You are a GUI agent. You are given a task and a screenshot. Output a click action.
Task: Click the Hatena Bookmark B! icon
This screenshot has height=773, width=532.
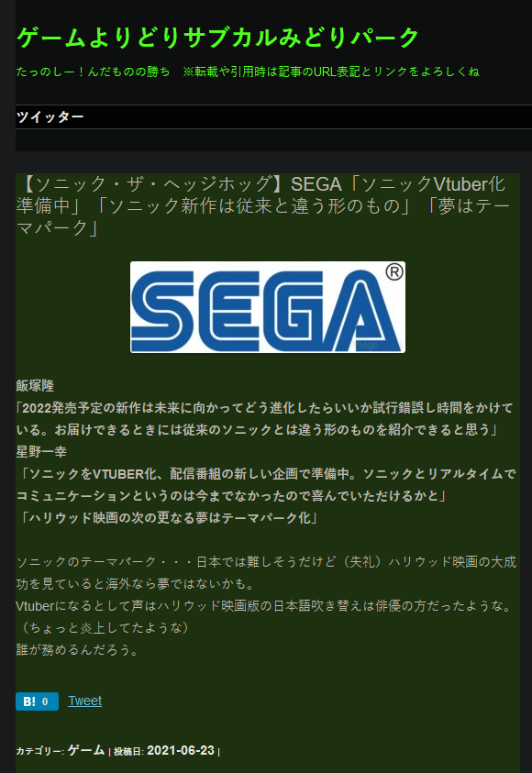tap(29, 701)
